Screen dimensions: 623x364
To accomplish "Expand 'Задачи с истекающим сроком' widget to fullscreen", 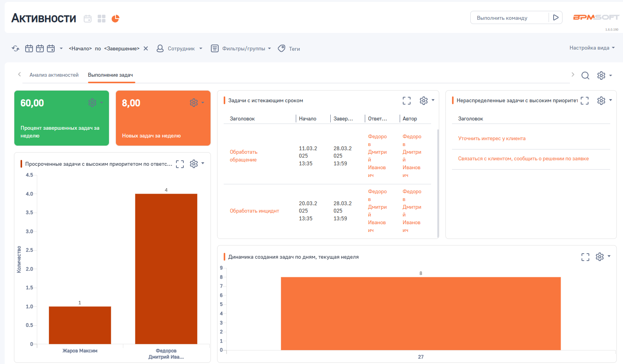I will pos(406,101).
